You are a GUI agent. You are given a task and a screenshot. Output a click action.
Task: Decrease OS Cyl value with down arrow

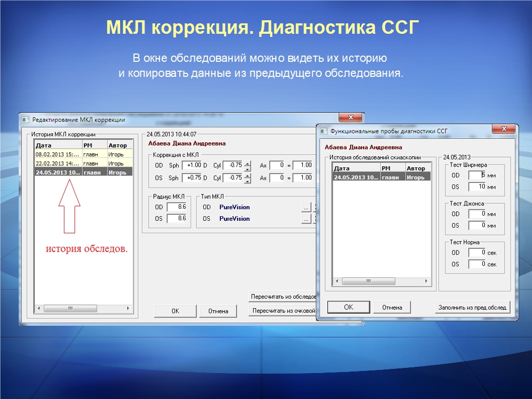click(x=247, y=180)
